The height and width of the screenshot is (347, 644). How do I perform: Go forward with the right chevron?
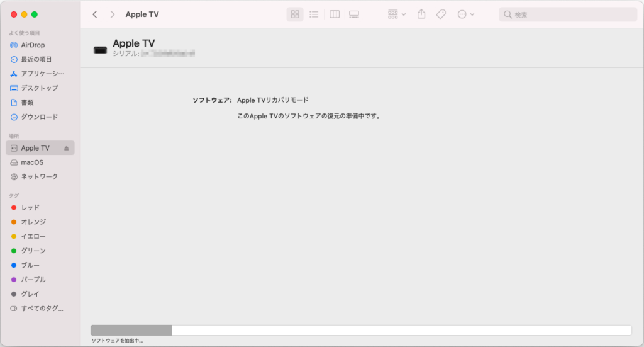point(113,14)
